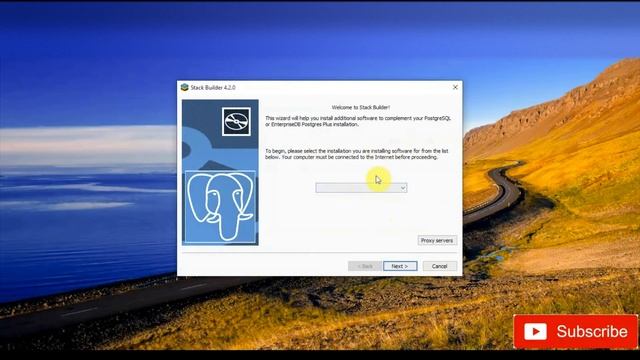
Task: Click the YouTube Subscribe button
Action: pyautogui.click(x=576, y=331)
